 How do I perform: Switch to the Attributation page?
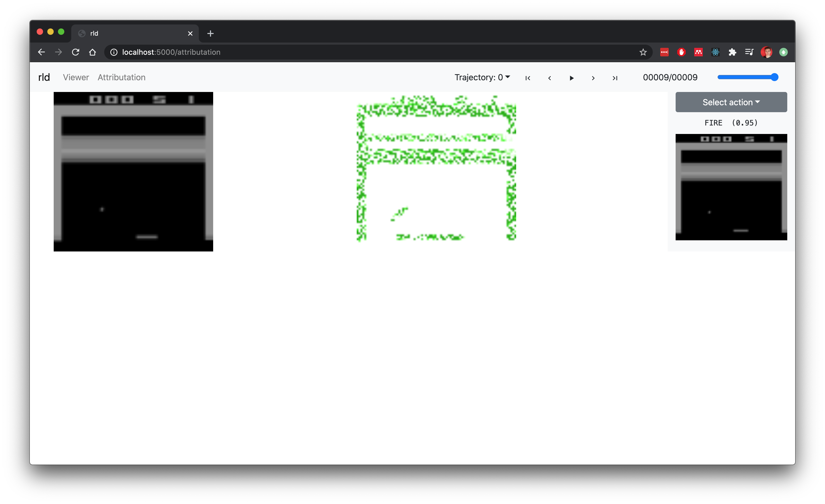tap(121, 77)
